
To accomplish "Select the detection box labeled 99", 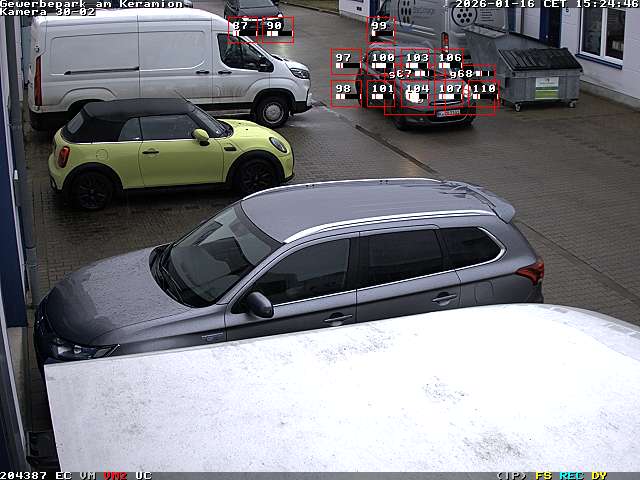I will point(380,29).
